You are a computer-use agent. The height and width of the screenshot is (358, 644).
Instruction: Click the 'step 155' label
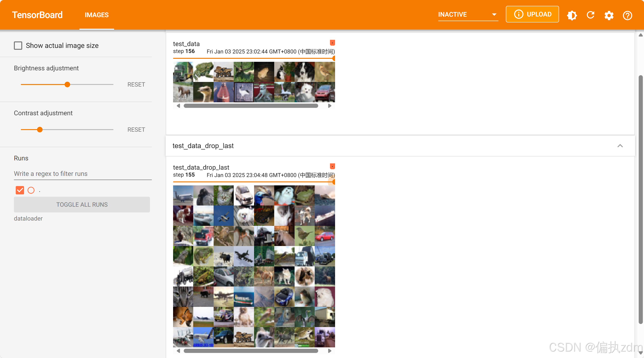click(184, 175)
